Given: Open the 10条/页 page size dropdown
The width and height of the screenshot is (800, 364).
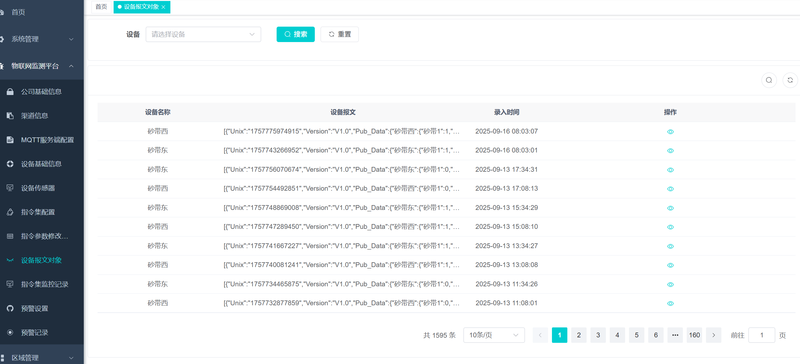Looking at the screenshot, I should pyautogui.click(x=494, y=335).
